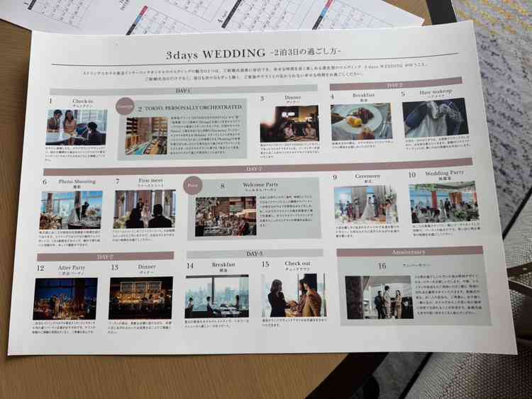
Task: Click the Breakfast heading of item 14
Action: coord(223,264)
